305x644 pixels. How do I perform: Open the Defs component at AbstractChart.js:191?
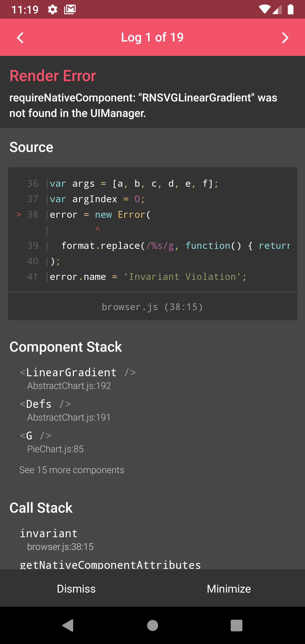[x=65, y=410]
